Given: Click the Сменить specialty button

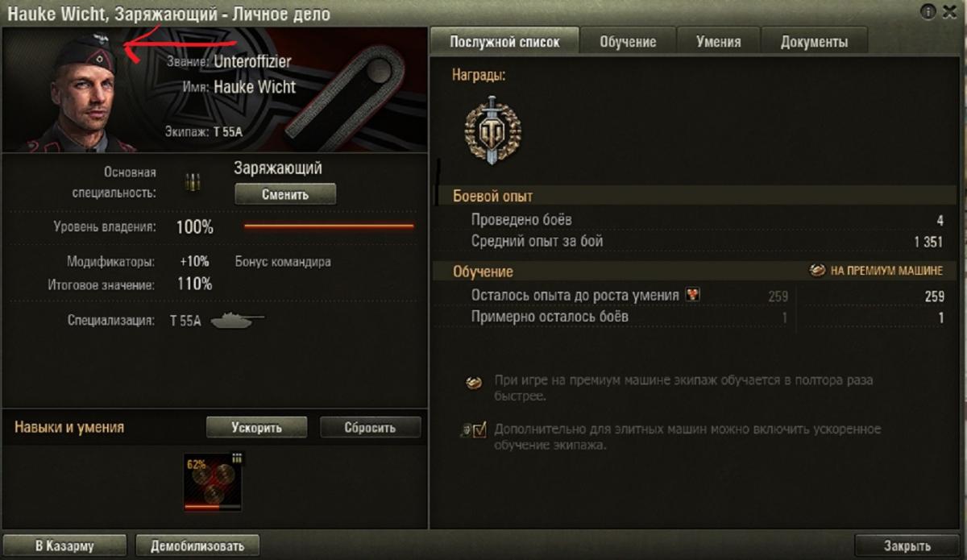Looking at the screenshot, I should tap(285, 194).
